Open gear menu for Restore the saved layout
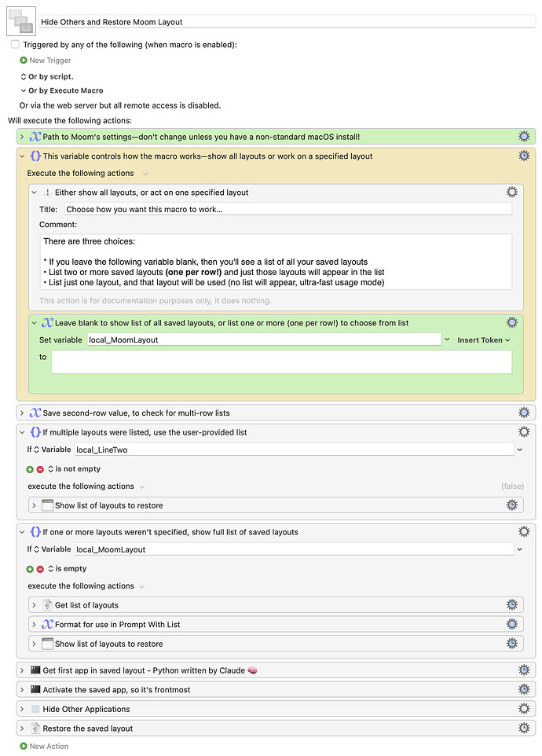Image resolution: width=542 pixels, height=756 pixels. coord(524,728)
